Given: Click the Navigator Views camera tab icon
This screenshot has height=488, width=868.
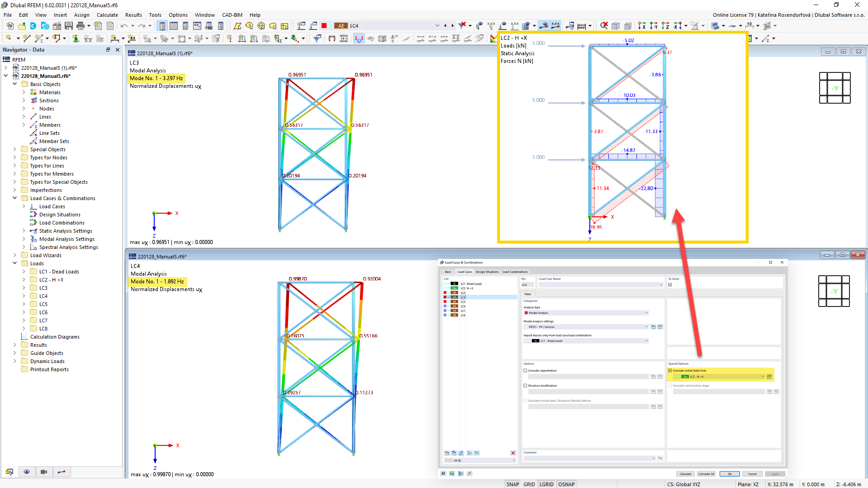Looking at the screenshot, I should 44,472.
